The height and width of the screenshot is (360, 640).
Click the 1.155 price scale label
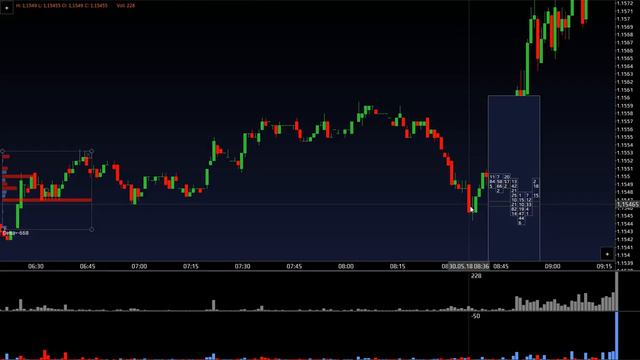coord(624,176)
